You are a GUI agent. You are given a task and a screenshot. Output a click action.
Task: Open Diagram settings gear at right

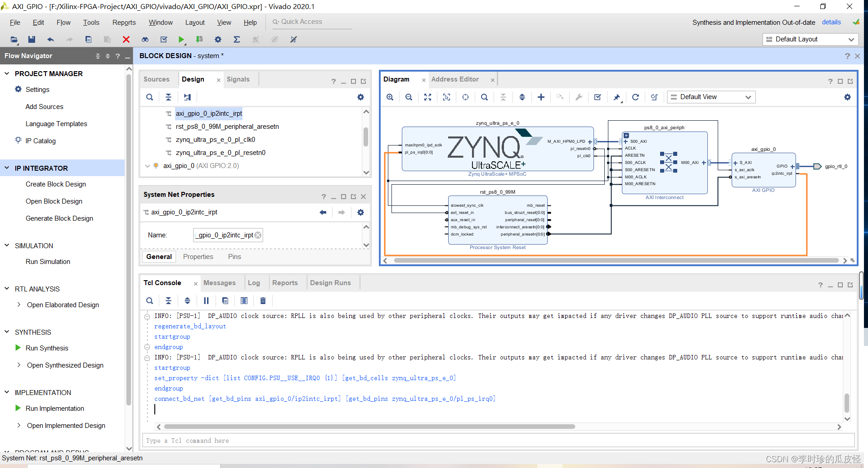point(847,97)
